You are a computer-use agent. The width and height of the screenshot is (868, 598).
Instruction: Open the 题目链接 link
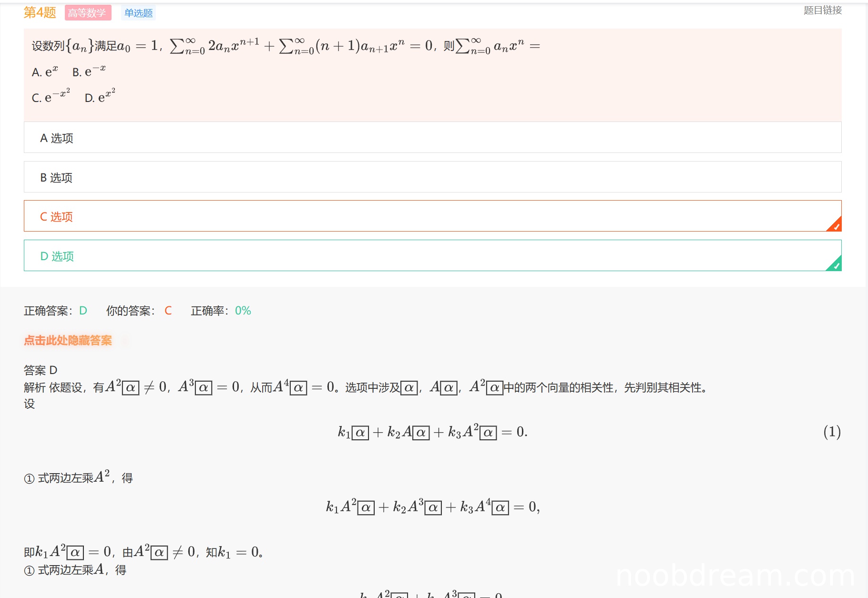(x=822, y=10)
